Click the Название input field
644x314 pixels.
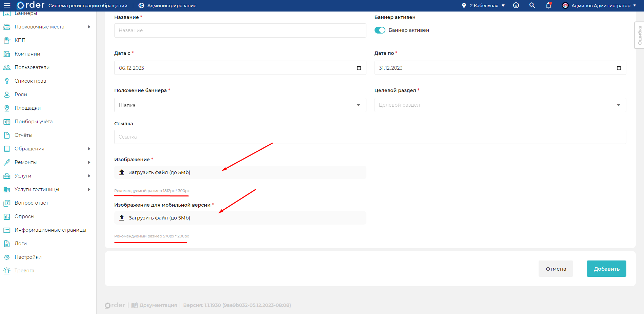(x=240, y=30)
